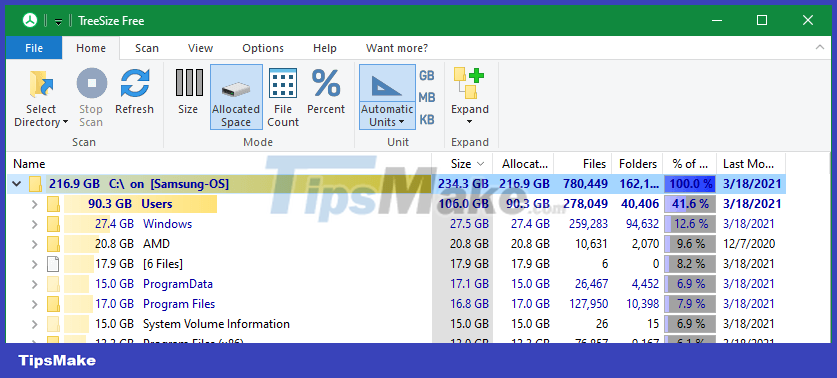Select Automatic Units

(387, 97)
